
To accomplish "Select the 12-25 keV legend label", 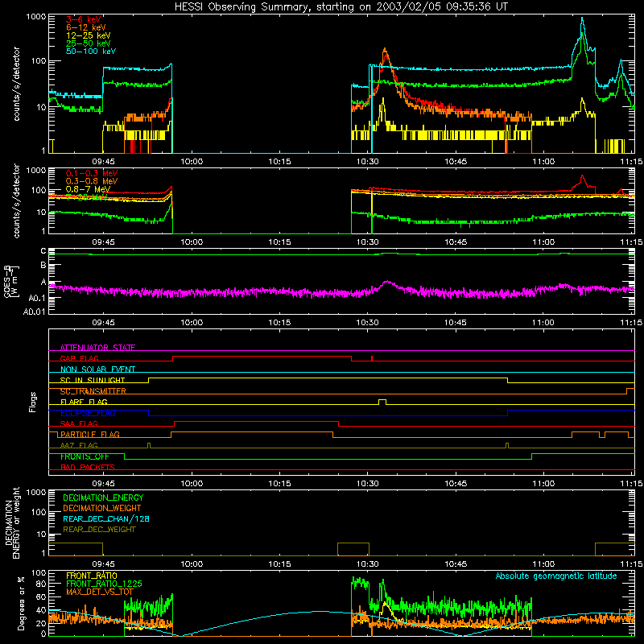I will [x=88, y=35].
